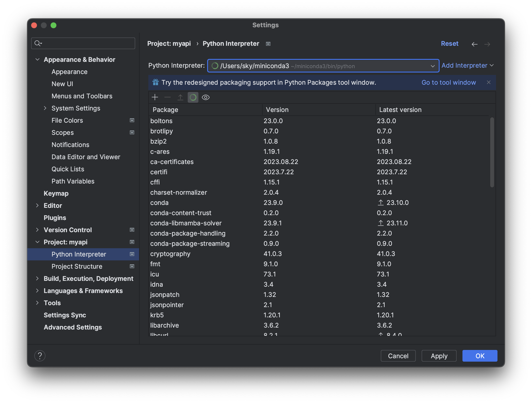532x403 pixels.
Task: Click the Use Conda Package Manager icon
Action: pos(193,97)
